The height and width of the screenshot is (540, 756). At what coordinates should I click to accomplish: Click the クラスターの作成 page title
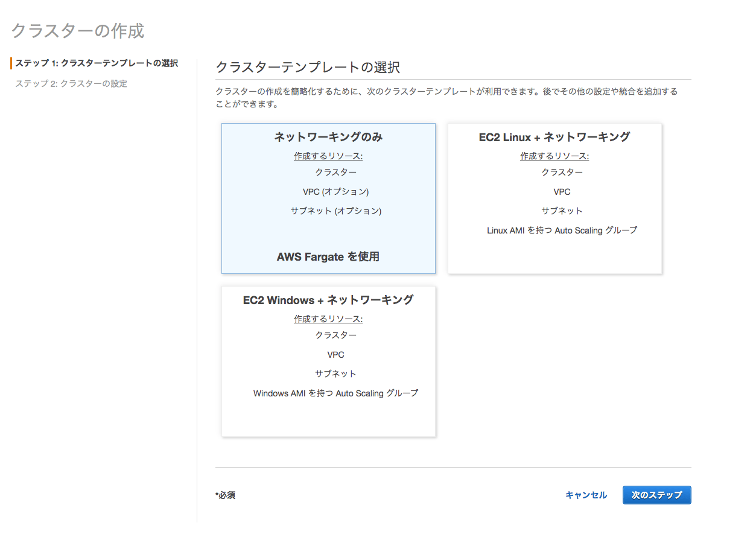coord(78,31)
